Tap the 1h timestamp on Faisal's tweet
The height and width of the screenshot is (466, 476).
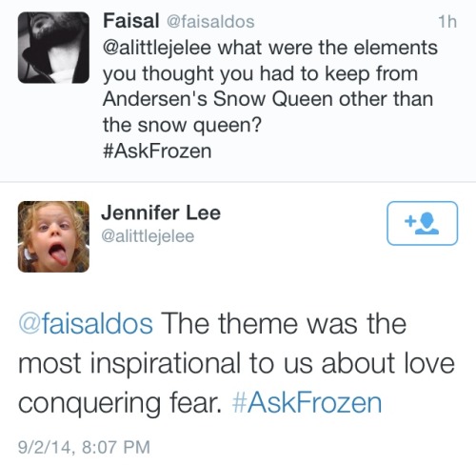pyautogui.click(x=447, y=22)
